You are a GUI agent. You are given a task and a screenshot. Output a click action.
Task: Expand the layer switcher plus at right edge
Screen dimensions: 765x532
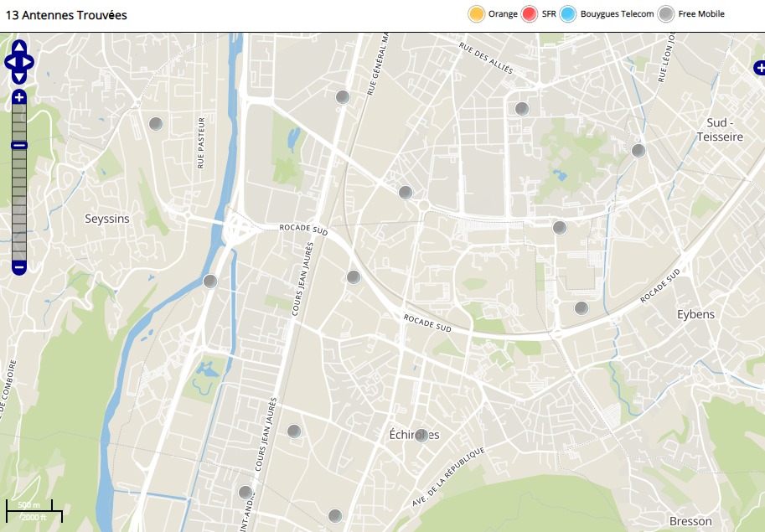[759, 68]
